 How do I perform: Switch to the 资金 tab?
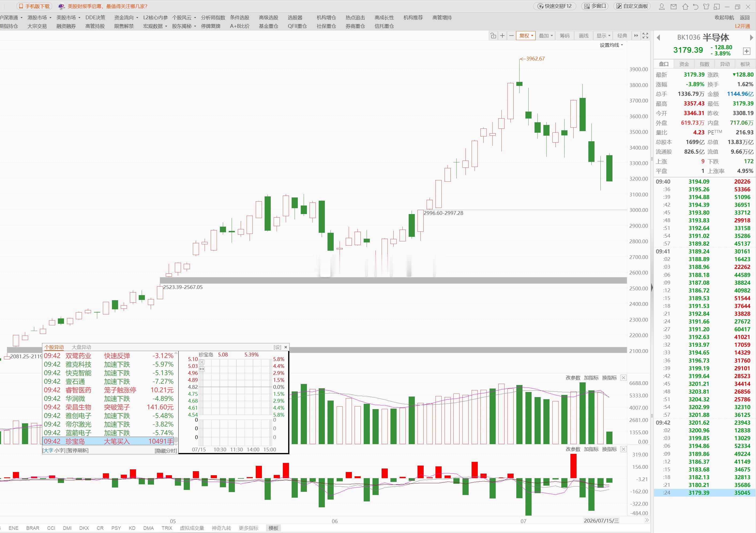pyautogui.click(x=684, y=64)
